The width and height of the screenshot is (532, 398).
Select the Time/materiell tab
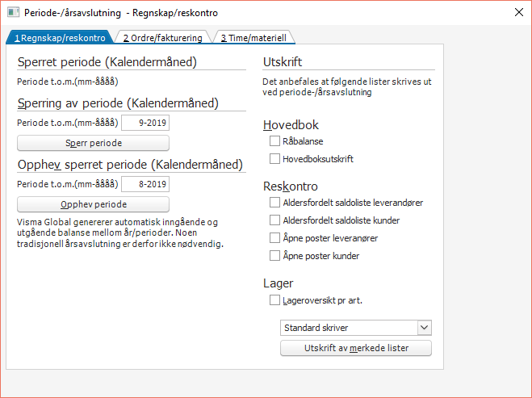(x=253, y=37)
